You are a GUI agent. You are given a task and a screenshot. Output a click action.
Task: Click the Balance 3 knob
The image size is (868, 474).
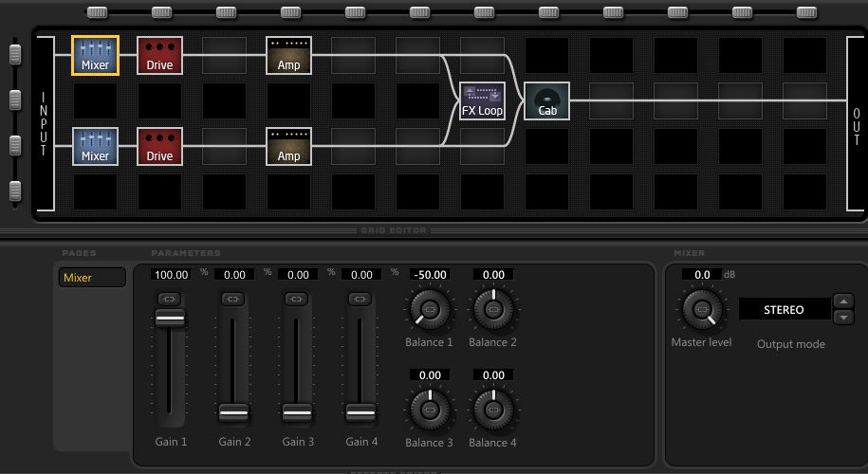430,410
